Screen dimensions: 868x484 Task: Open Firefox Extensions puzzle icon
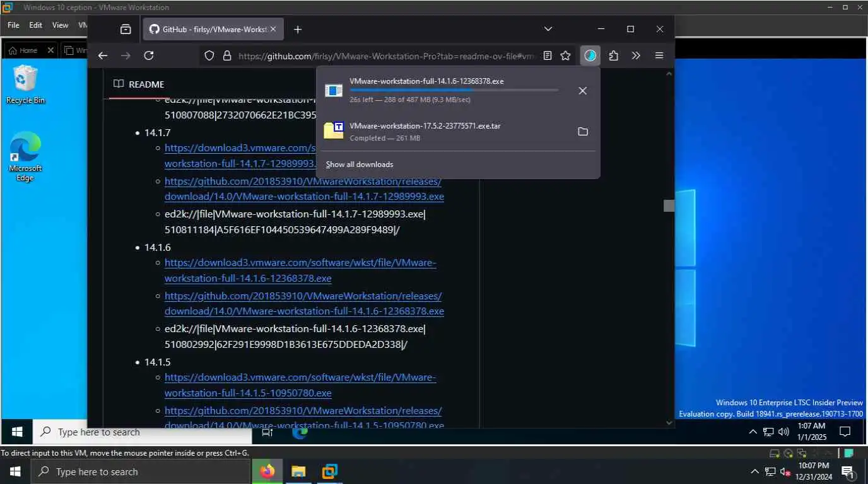pos(613,55)
